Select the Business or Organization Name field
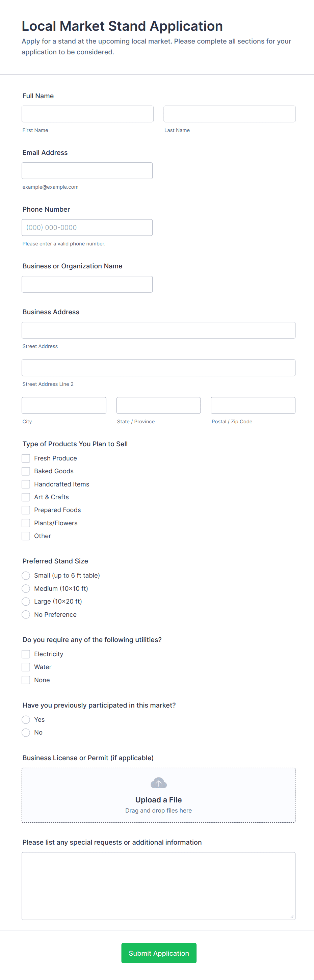 click(x=87, y=284)
